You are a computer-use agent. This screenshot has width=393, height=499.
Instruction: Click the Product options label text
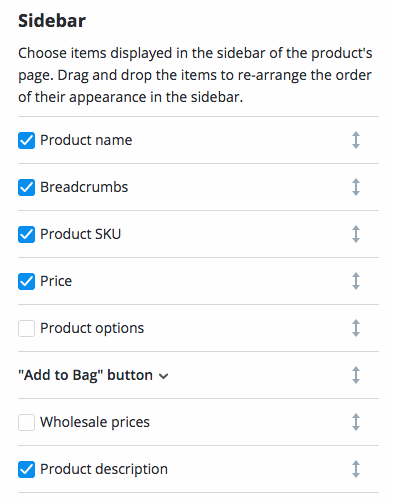[92, 328]
